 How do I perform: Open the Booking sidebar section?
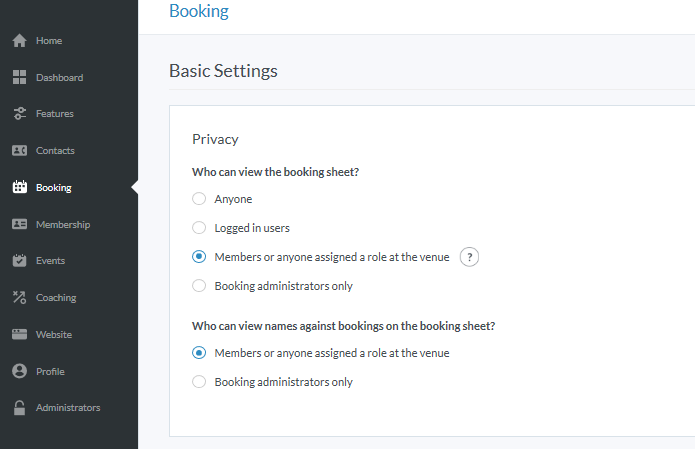coord(53,188)
